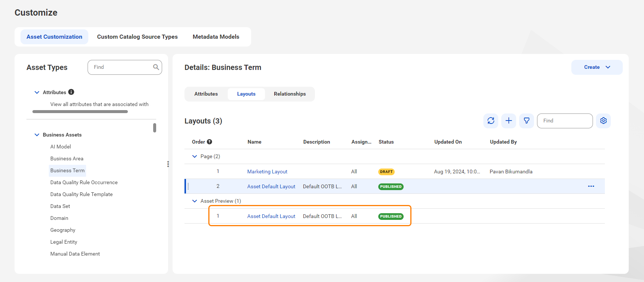Image resolution: width=644 pixels, height=282 pixels.
Task: Switch to the Relationships detail tab
Action: (290, 94)
